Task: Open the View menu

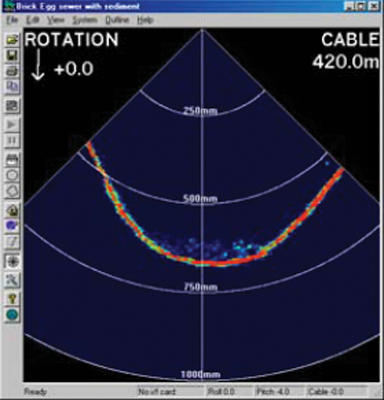Action: tap(56, 20)
